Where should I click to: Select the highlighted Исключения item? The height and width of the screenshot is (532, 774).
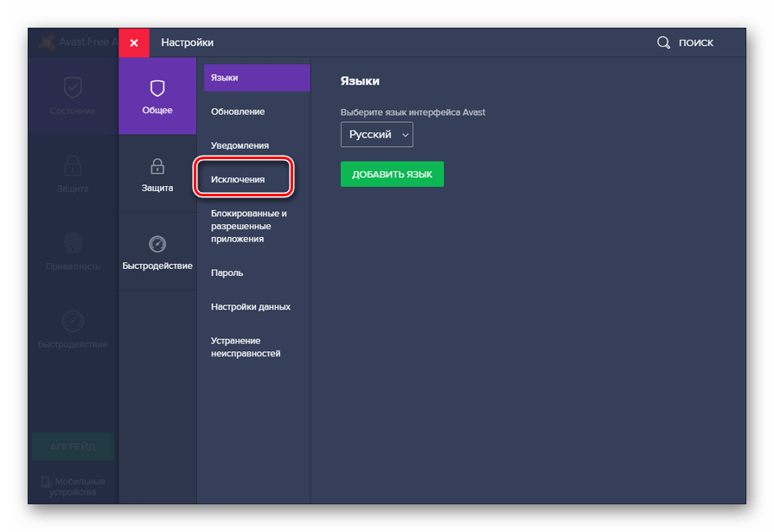pos(238,179)
